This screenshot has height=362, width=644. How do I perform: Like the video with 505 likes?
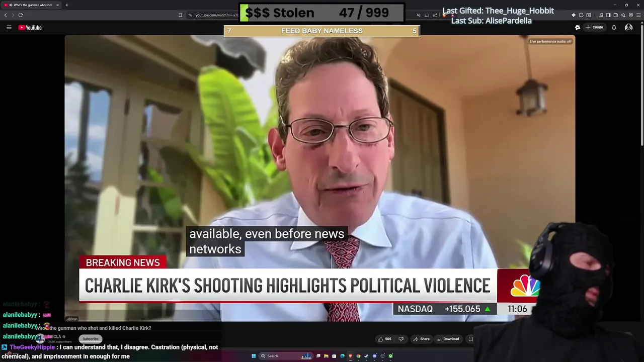click(x=385, y=339)
